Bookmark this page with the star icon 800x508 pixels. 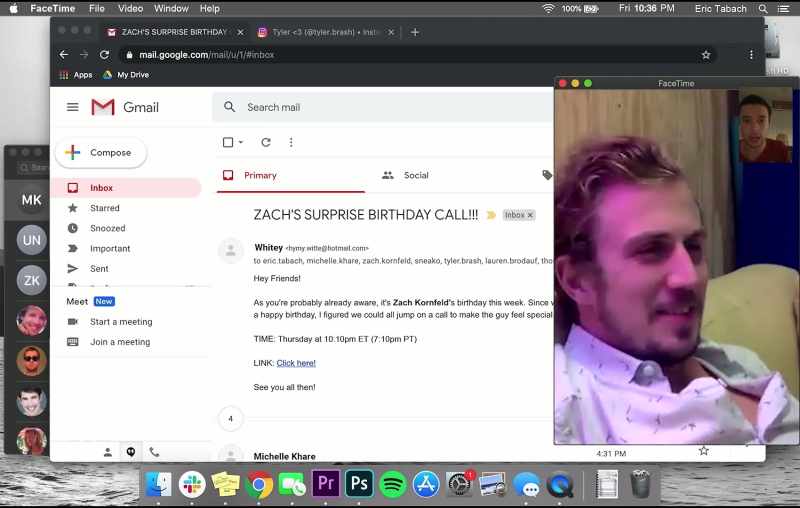pyautogui.click(x=706, y=55)
